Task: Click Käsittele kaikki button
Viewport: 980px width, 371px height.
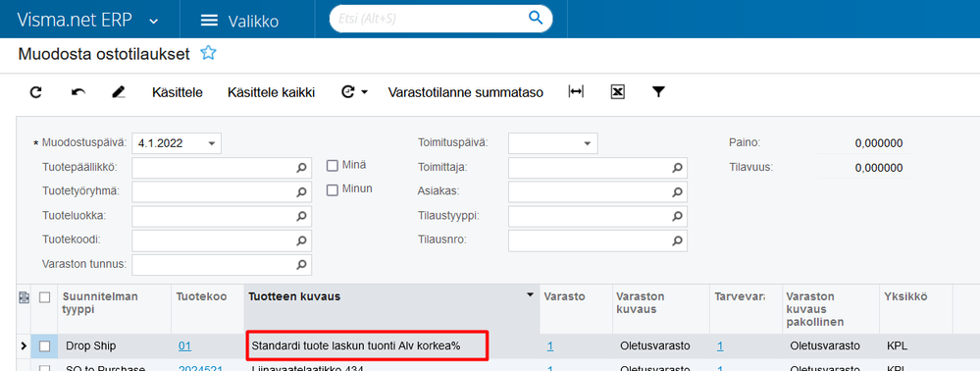Action: (272, 92)
